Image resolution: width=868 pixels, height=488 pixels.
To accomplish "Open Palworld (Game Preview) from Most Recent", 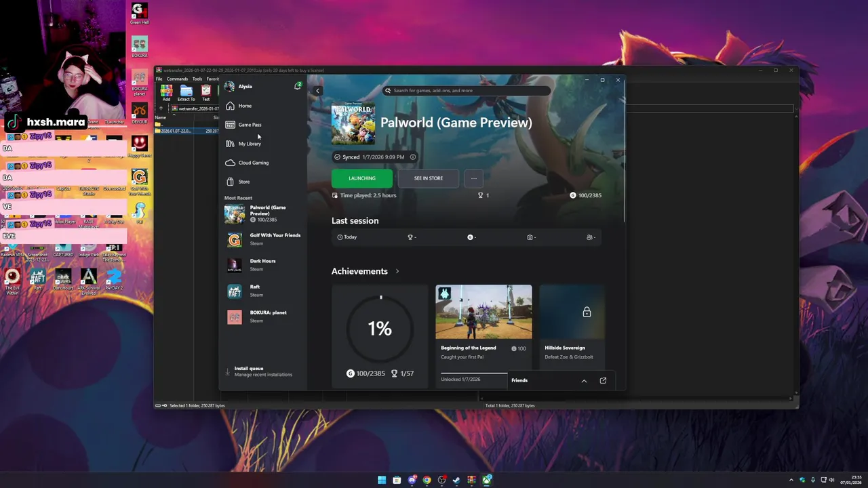I will click(264, 213).
